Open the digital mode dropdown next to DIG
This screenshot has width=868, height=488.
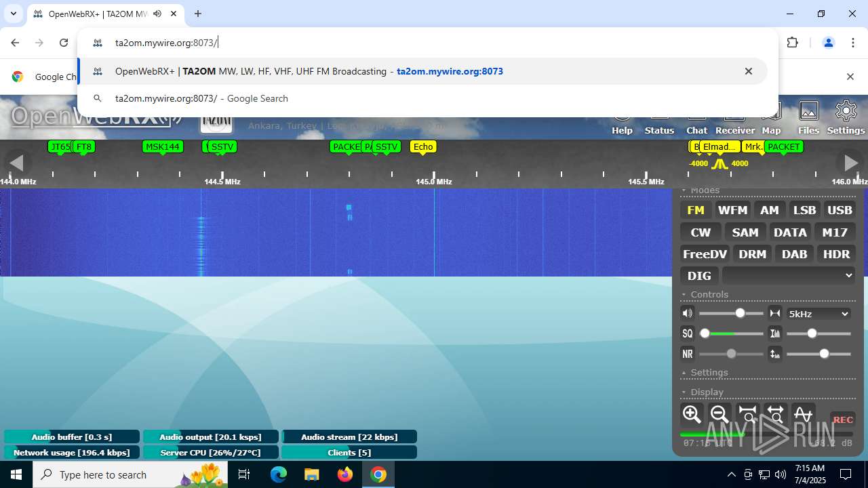pos(789,275)
